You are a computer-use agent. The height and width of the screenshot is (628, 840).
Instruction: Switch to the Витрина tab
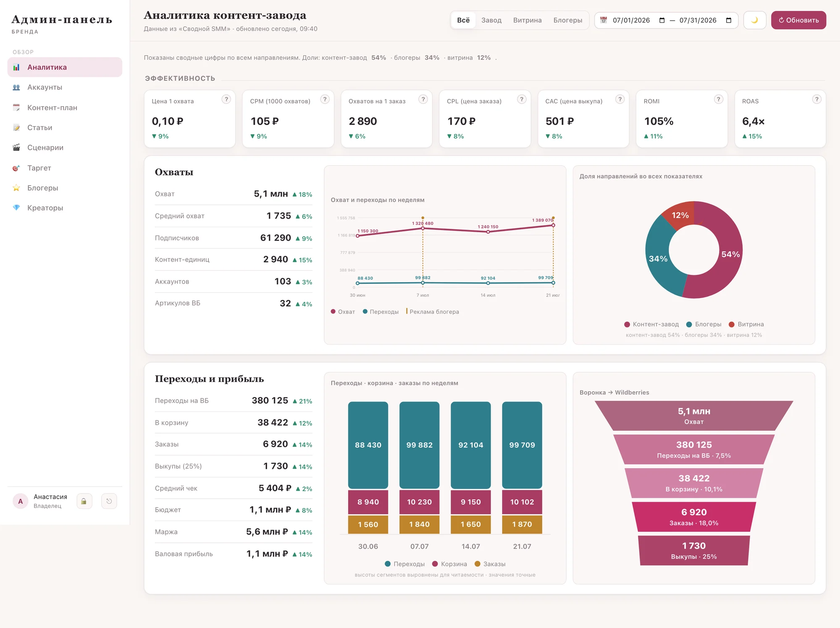[527, 20]
